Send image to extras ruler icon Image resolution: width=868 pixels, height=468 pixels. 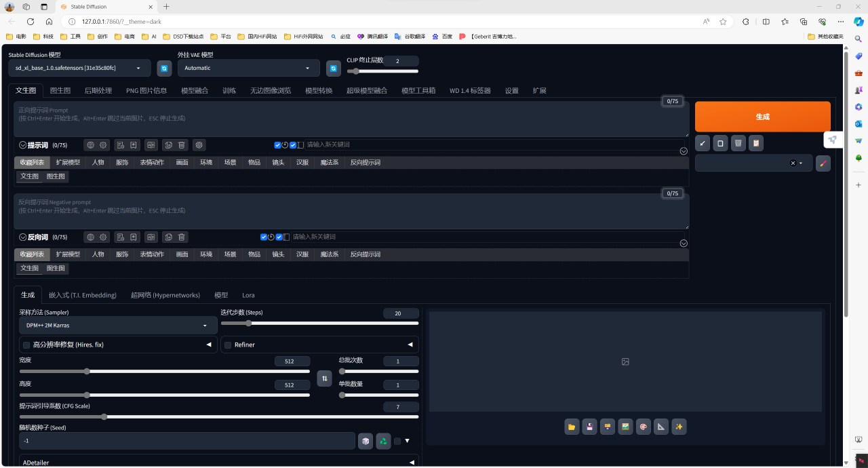tap(660, 427)
